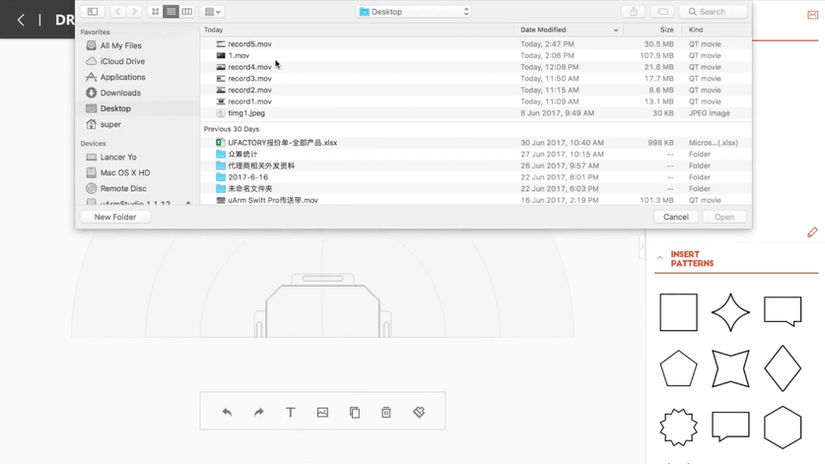
Task: Open the mail icon in the top right
Action: pos(813,15)
